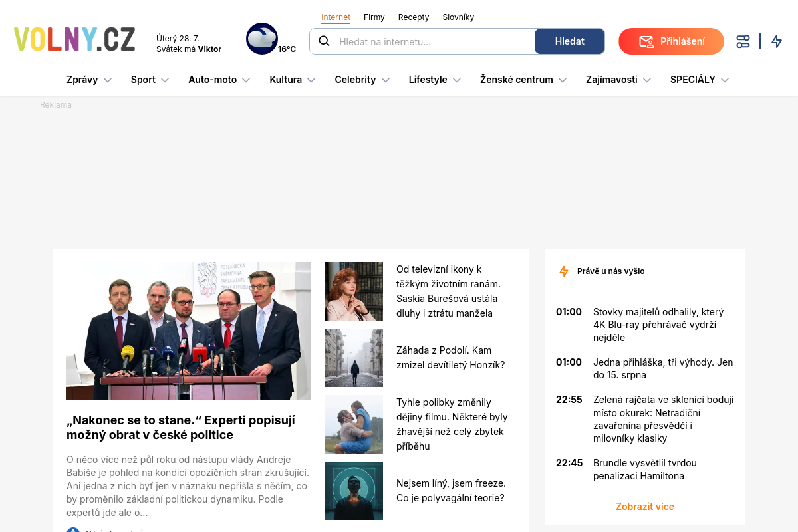Screen dimensions: 798x532
Task: Open the Kultura dropdown chevron
Action: pos(311,80)
